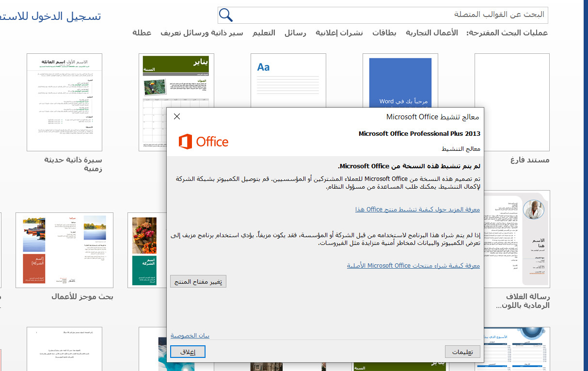This screenshot has height=371, width=588.
Task: Select the التعليم suggested search
Action: pyautogui.click(x=264, y=33)
